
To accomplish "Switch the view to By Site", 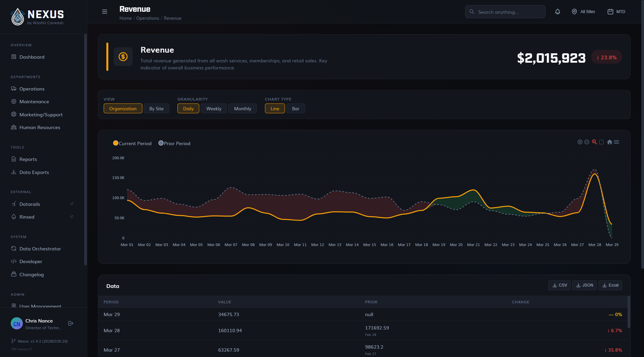I will click(x=156, y=109).
